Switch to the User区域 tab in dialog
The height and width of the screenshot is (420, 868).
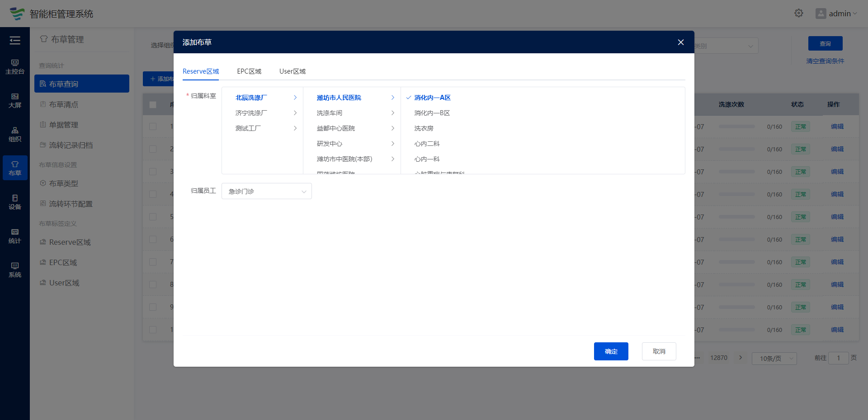292,71
